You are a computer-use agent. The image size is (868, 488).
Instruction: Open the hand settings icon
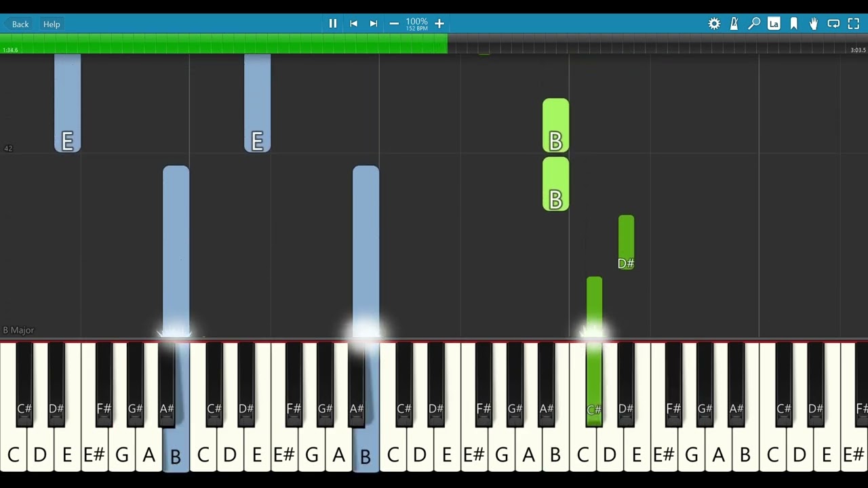(814, 24)
